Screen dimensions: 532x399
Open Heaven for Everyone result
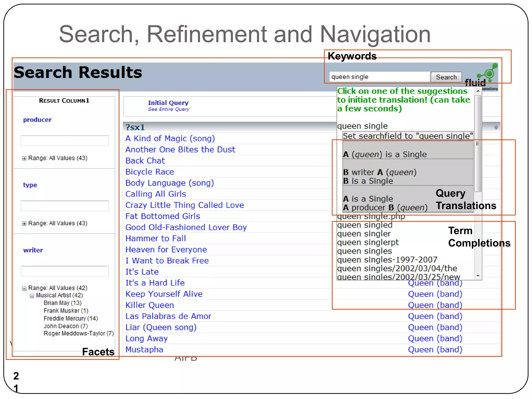click(x=166, y=250)
